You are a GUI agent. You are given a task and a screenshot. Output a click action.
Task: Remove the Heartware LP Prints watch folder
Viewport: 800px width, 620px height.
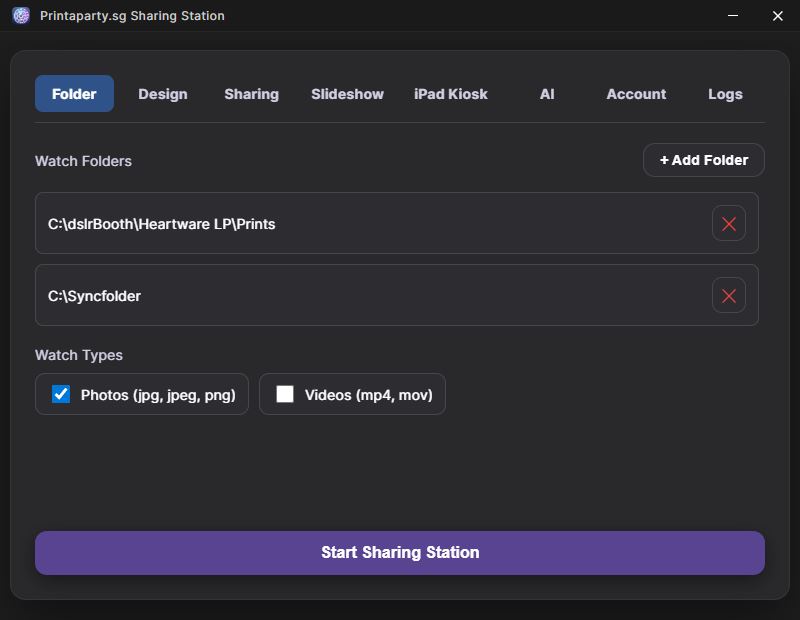coord(728,224)
